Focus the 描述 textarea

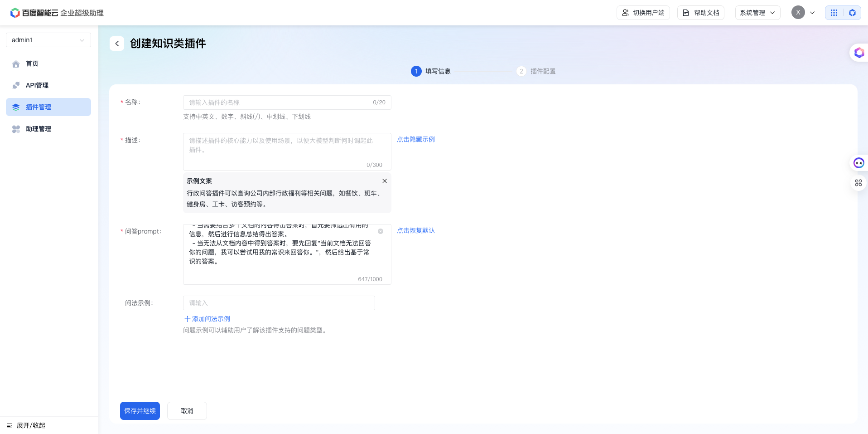tap(287, 151)
